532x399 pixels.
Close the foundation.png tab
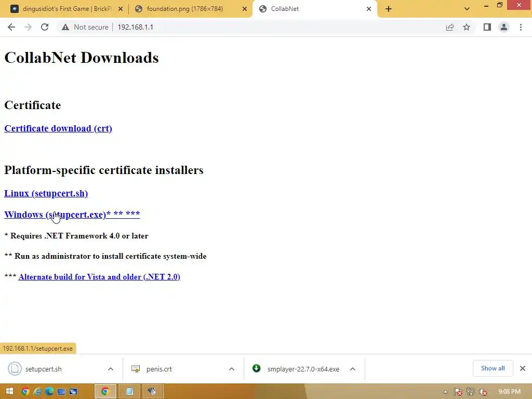(245, 9)
